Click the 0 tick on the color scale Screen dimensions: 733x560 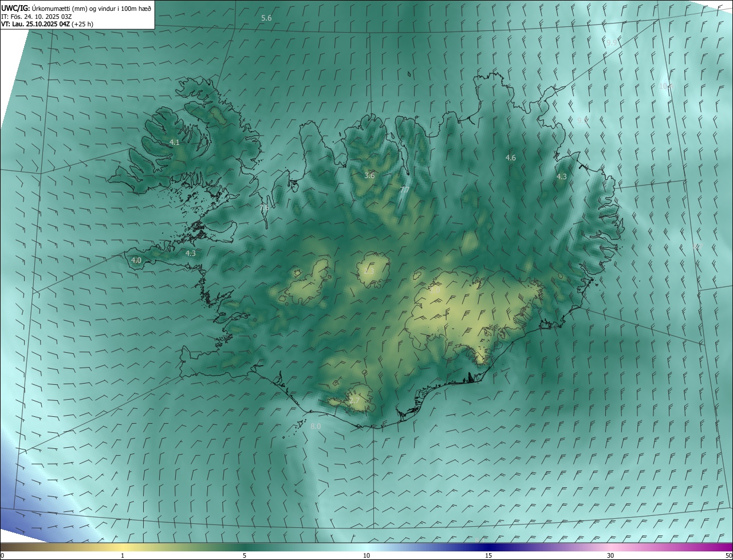pos(2,555)
